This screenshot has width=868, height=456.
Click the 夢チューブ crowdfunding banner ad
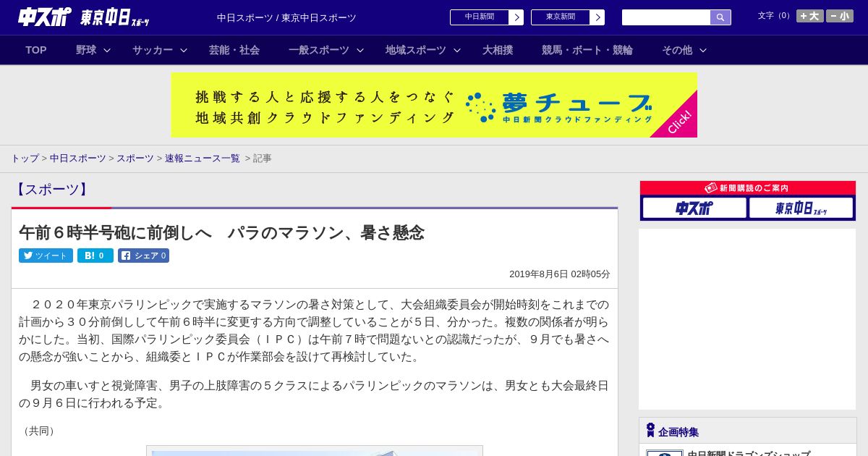tap(434, 105)
